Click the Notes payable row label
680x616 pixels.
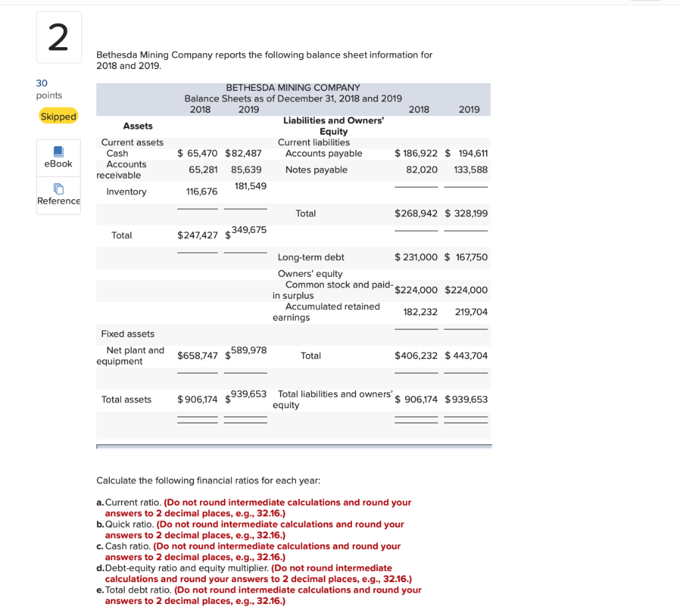pos(316,170)
